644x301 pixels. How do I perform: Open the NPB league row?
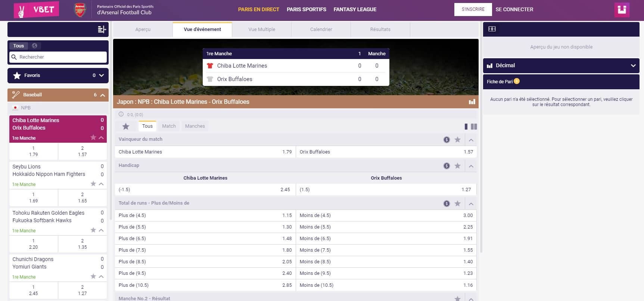tap(58, 108)
